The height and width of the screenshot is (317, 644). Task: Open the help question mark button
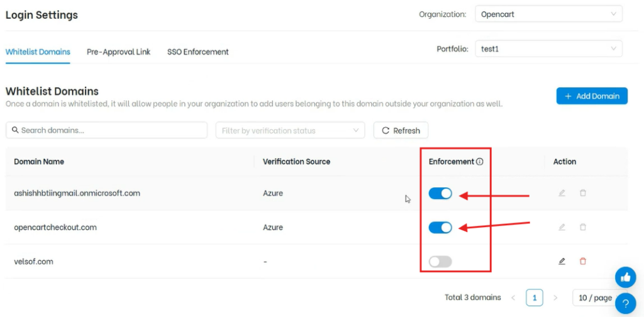coord(625,303)
